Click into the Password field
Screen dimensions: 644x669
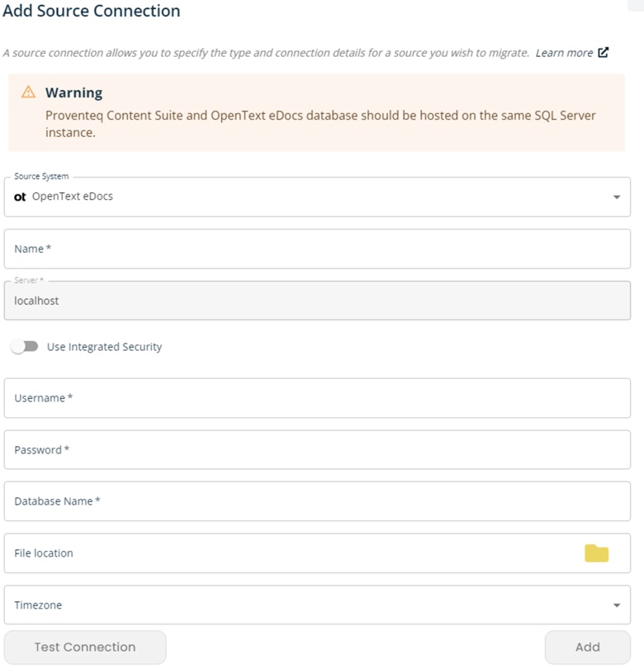pyautogui.click(x=317, y=449)
